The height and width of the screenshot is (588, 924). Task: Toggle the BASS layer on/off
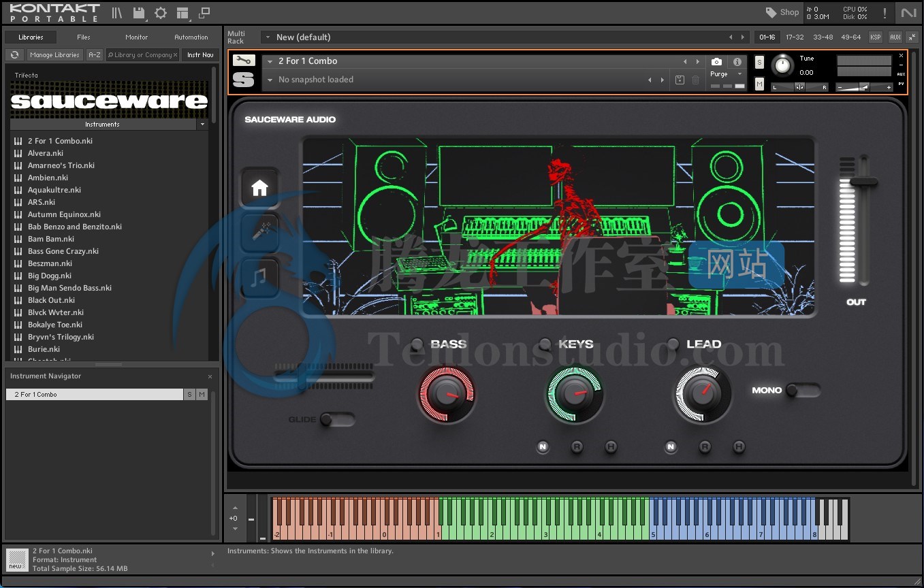pyautogui.click(x=417, y=344)
